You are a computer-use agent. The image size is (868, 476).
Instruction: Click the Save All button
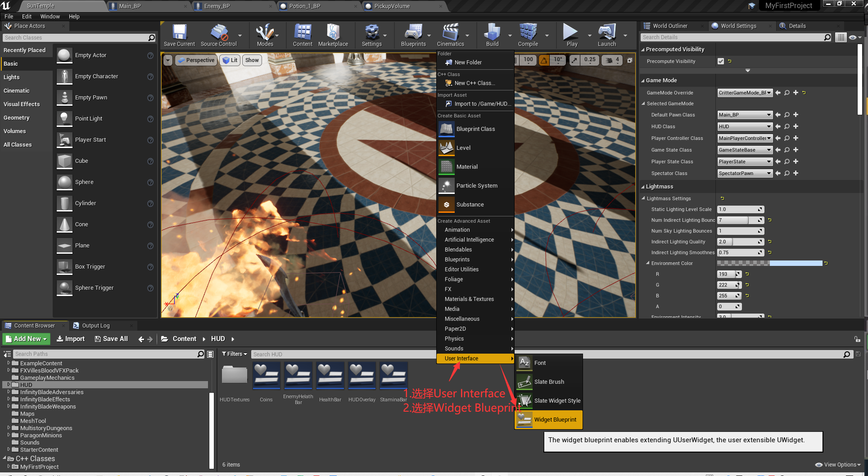(x=111, y=339)
